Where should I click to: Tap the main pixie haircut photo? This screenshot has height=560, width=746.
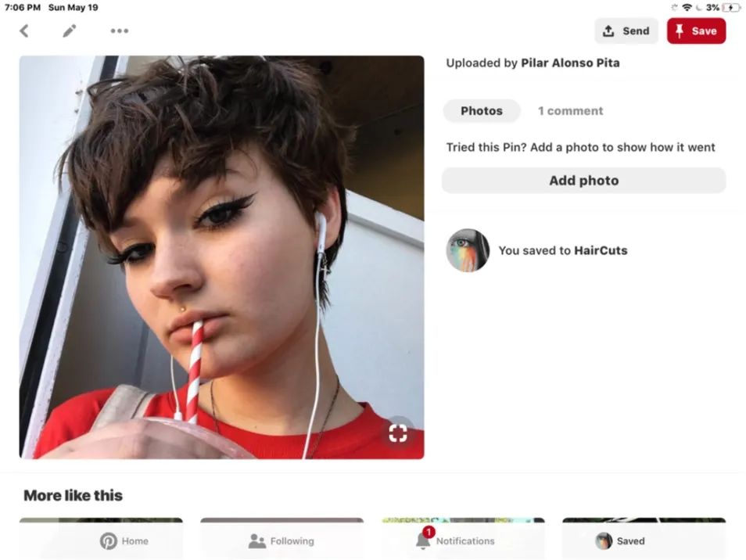click(222, 257)
